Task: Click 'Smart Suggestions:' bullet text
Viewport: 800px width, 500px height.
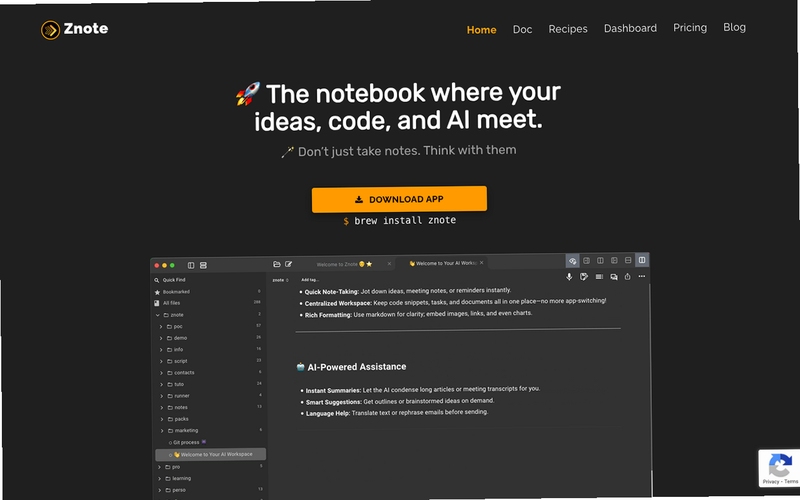Action: point(334,402)
